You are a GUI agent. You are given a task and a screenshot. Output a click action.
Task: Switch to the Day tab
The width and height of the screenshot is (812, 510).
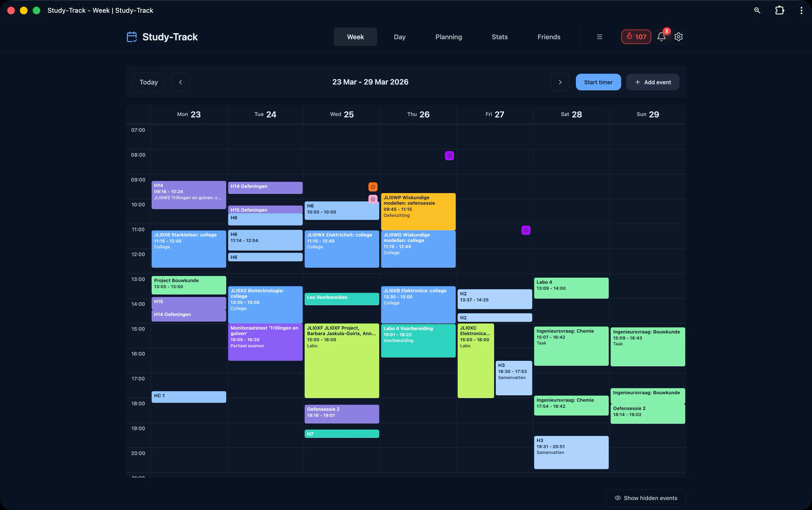[x=400, y=37]
